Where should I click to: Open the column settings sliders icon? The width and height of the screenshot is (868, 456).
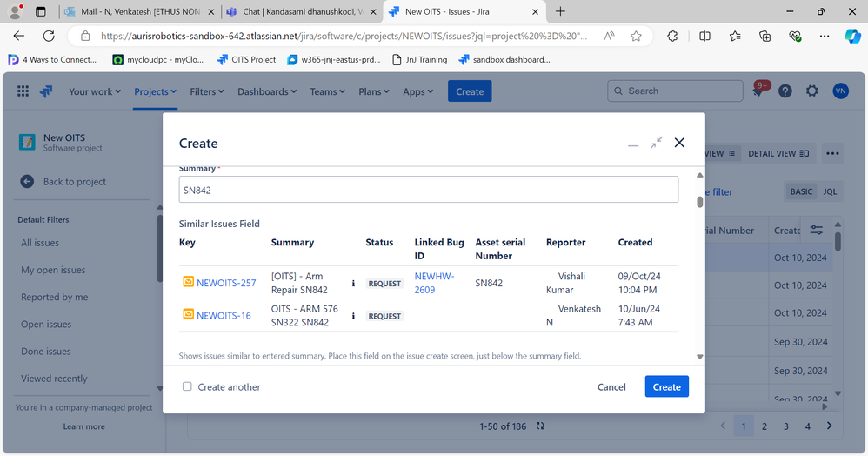(817, 230)
